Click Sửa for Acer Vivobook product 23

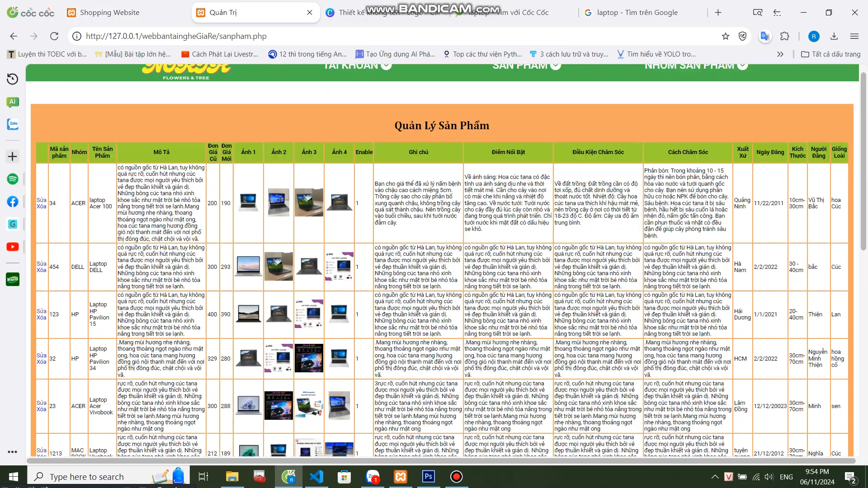42,403
